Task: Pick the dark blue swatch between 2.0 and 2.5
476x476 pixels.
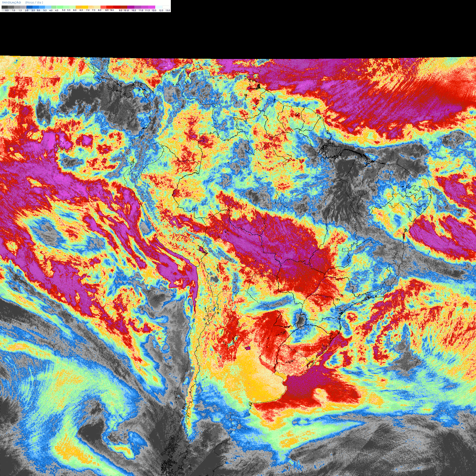Action: 29,7
